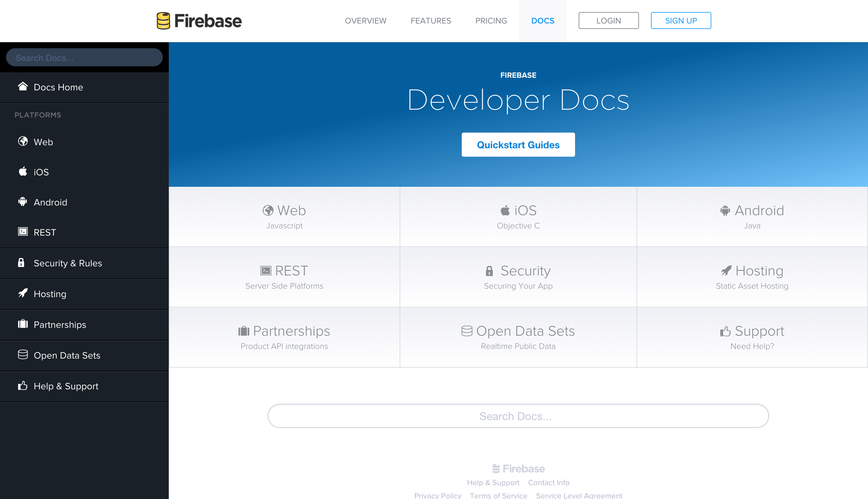The image size is (868, 499).
Task: Select the Docs nav tab
Action: pyautogui.click(x=543, y=20)
